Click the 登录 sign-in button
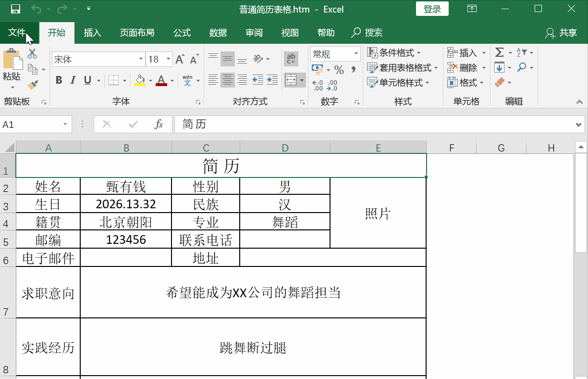Screen dimensions: 588x379 [432, 9]
